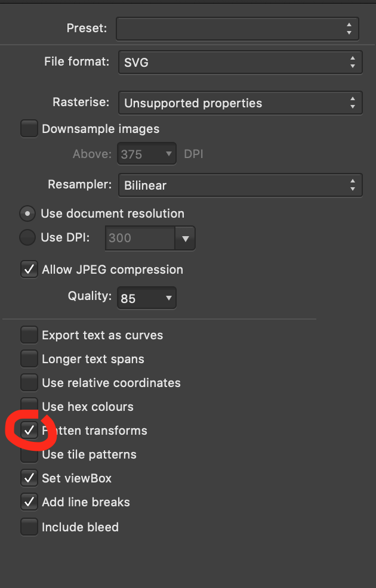
Task: Enable Use hex colours
Action: pos(29,406)
